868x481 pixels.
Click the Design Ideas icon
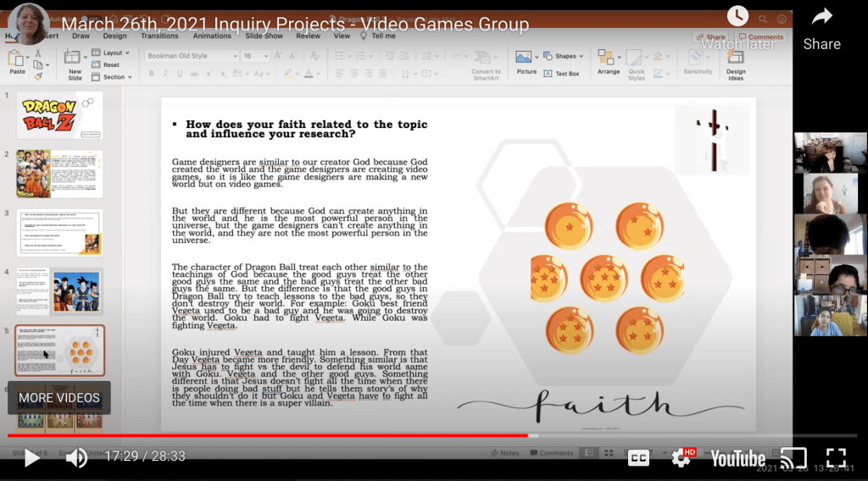[736, 63]
